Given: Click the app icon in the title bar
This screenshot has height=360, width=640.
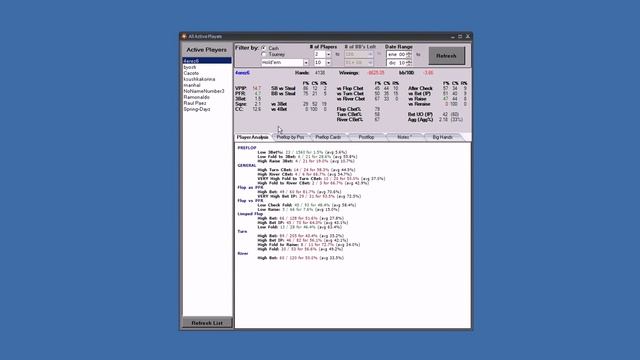Looking at the screenshot, I should point(184,36).
